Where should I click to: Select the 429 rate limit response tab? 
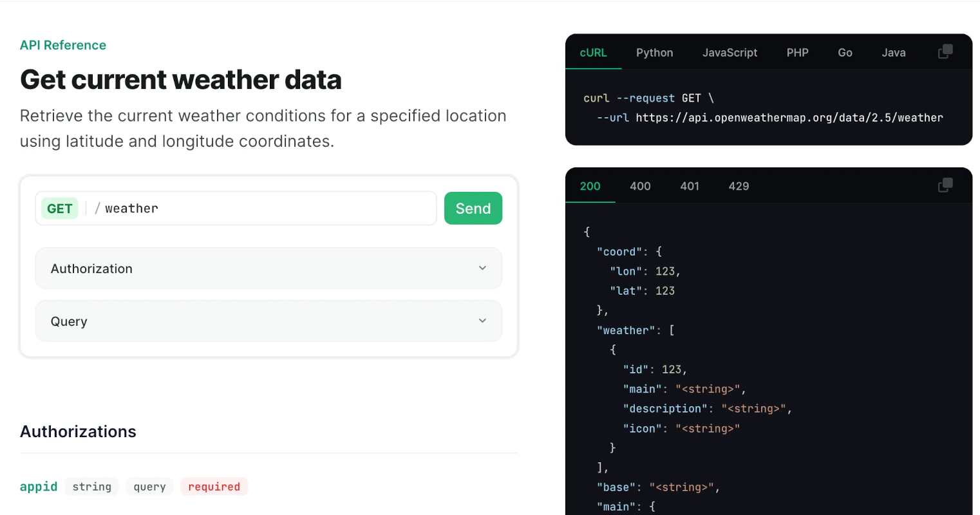pyautogui.click(x=738, y=186)
